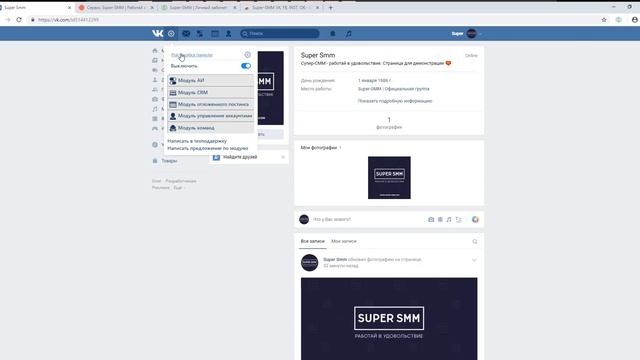The width and height of the screenshot is (640, 360).
Task: Switch to the second browser tab
Action: tap(116, 7)
